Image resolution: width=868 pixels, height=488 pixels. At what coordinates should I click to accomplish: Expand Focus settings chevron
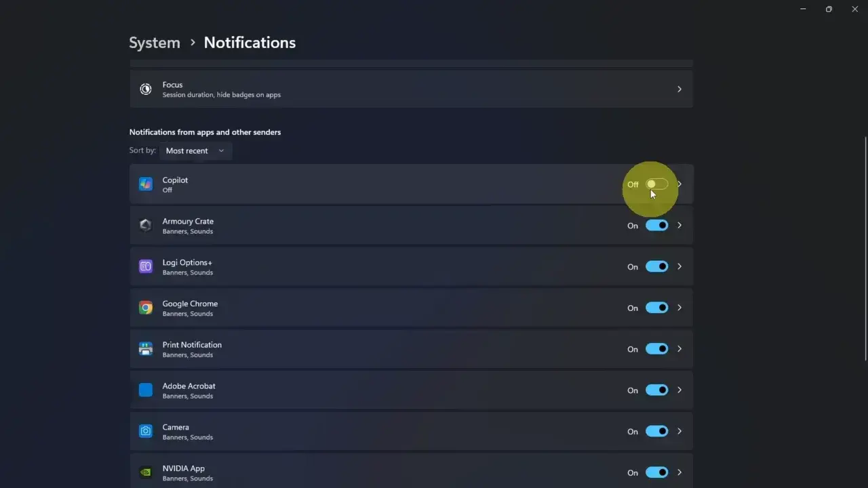pyautogui.click(x=679, y=89)
